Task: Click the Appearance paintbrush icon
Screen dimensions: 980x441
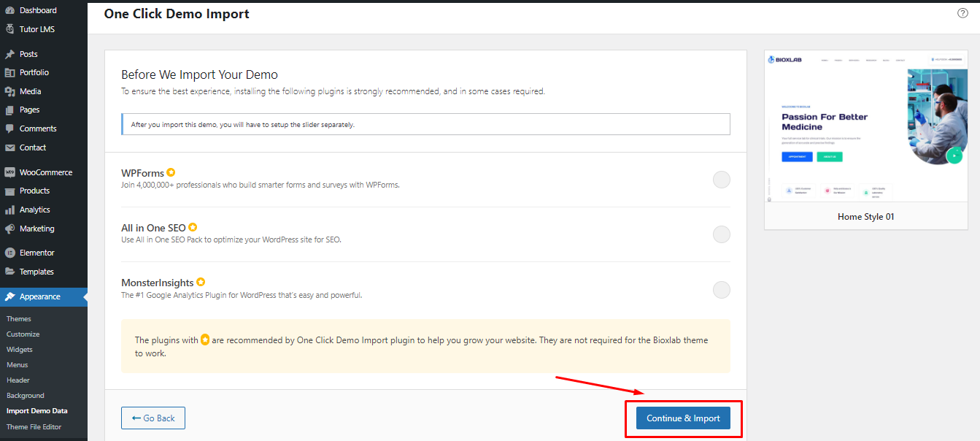Action: (9, 296)
